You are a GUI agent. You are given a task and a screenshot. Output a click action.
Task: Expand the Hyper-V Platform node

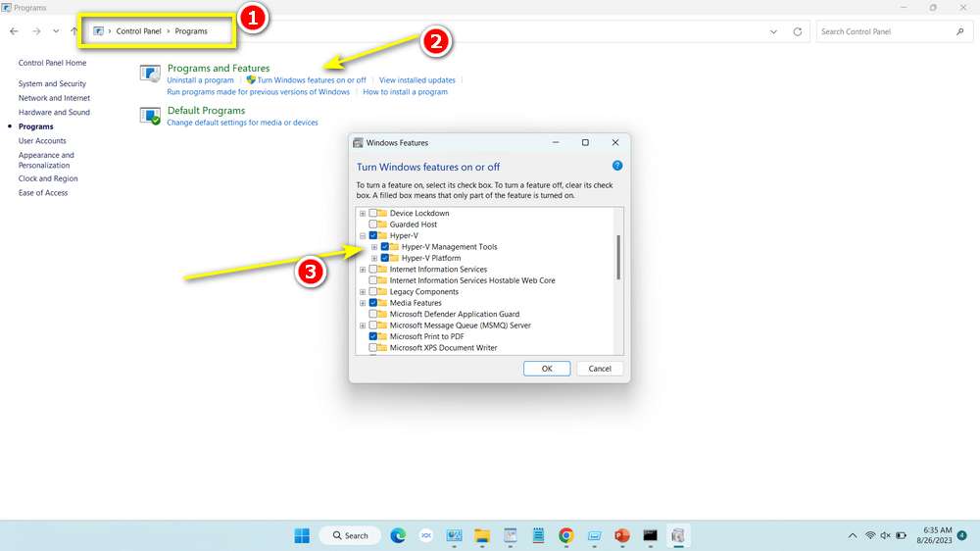click(374, 258)
